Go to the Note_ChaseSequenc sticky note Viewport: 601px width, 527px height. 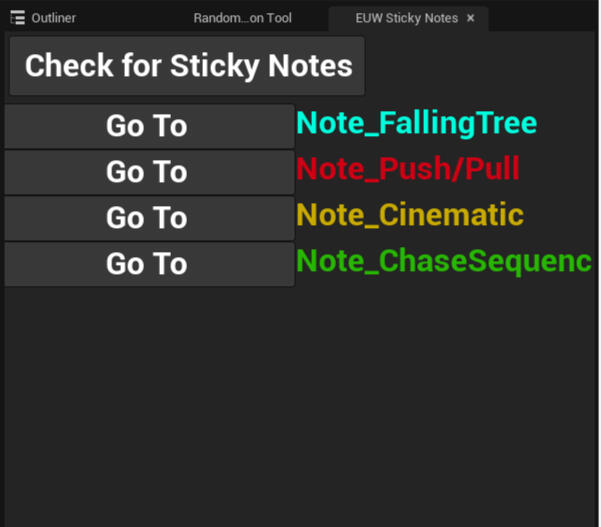[x=147, y=264]
